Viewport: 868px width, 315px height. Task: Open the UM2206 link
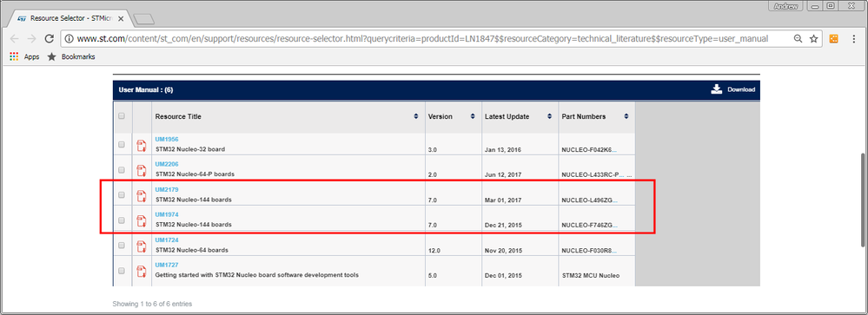[167, 164]
